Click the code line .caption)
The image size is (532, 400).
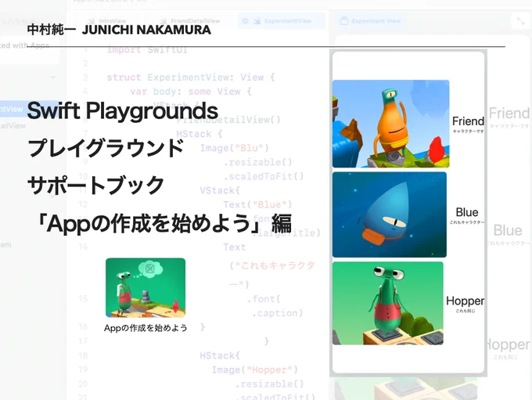(277, 313)
